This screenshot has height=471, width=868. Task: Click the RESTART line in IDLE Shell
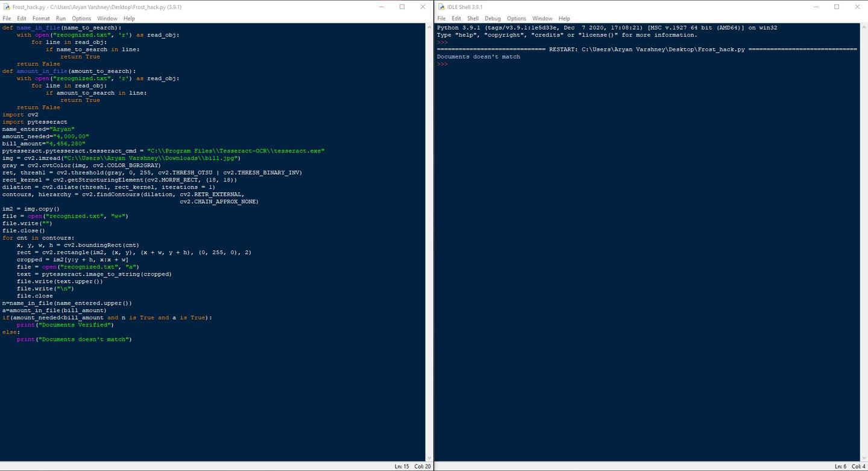[647, 49]
